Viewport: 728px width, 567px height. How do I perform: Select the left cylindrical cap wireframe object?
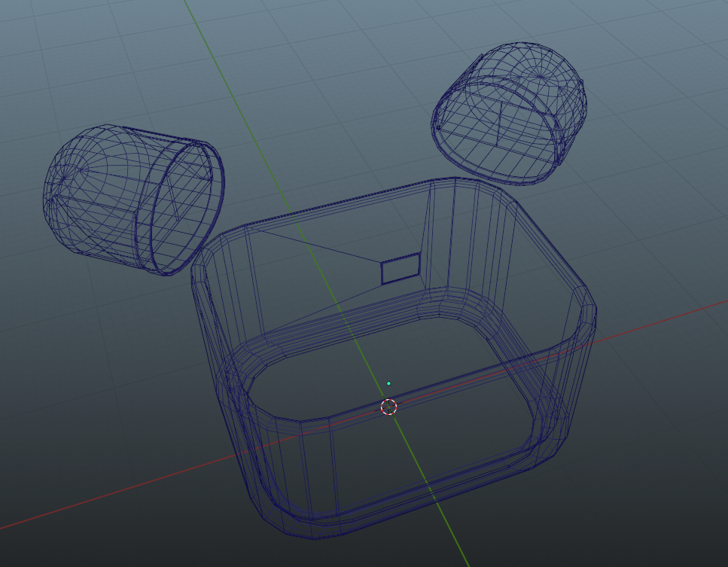point(134,200)
